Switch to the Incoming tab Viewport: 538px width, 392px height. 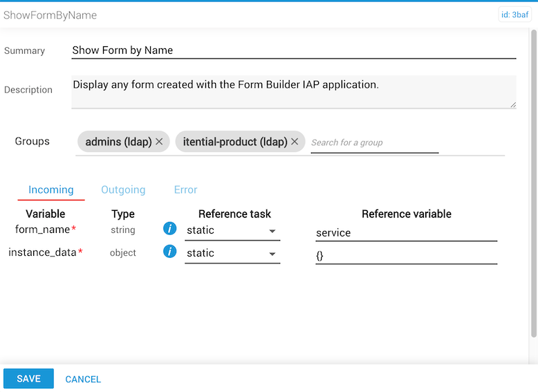tap(50, 189)
